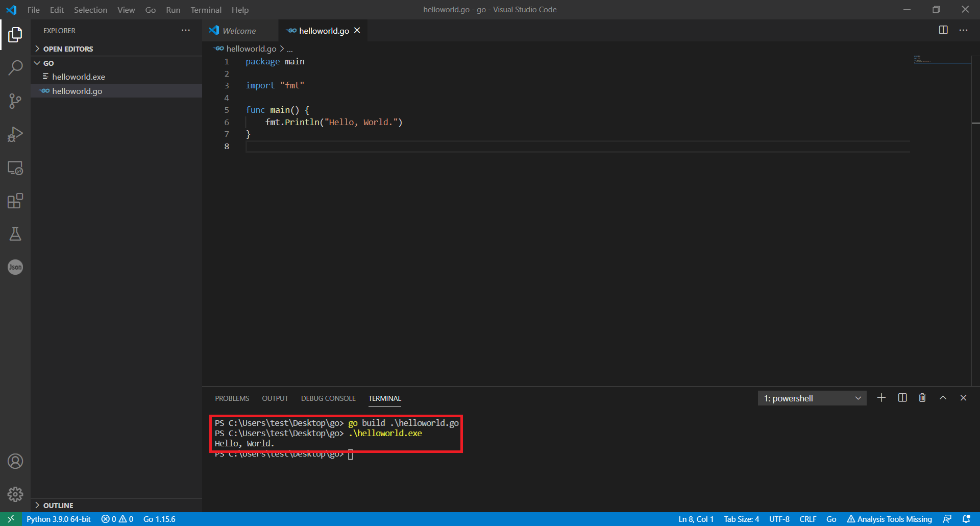Close the terminal panel

pos(963,398)
